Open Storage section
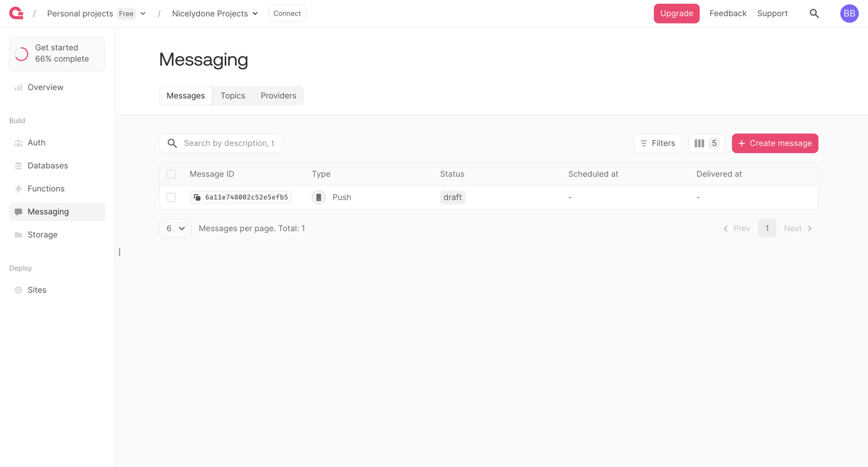Screen dimensions: 868x467 click(x=57, y=235)
